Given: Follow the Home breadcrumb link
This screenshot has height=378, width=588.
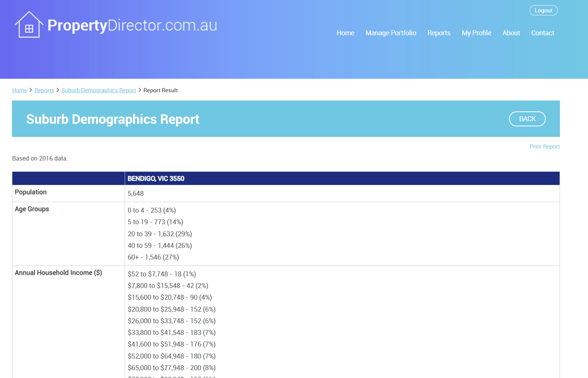Looking at the screenshot, I should (19, 90).
